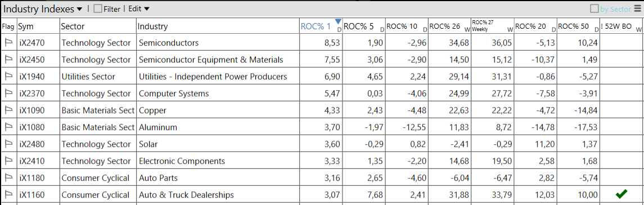
Task: Enable the Filter checkbox
Action: pos(98,8)
